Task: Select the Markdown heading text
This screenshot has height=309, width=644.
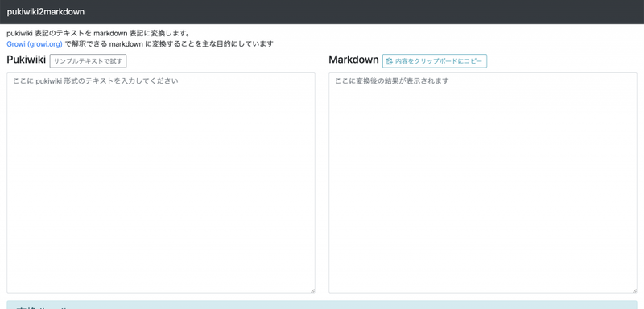Action: pyautogui.click(x=353, y=60)
